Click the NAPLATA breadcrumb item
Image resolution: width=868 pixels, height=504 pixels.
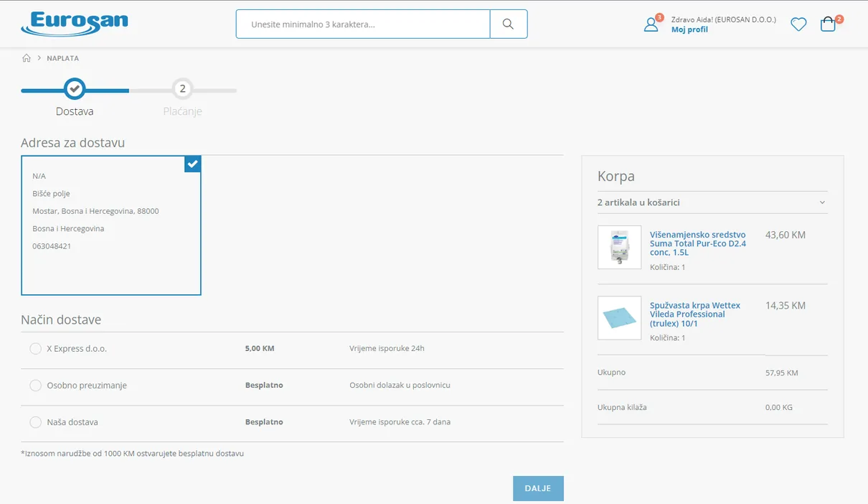[x=63, y=58]
